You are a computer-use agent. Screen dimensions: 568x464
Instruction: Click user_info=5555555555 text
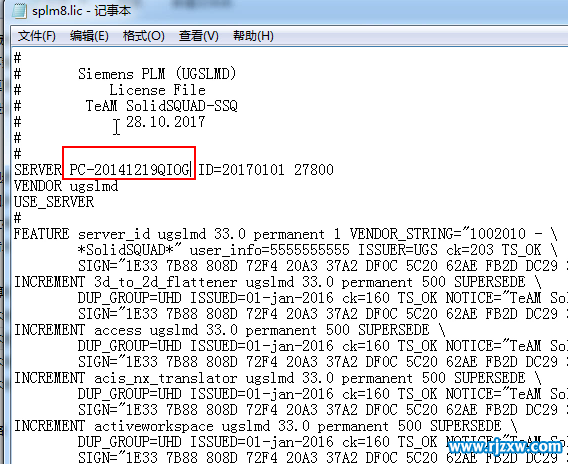pos(270,250)
